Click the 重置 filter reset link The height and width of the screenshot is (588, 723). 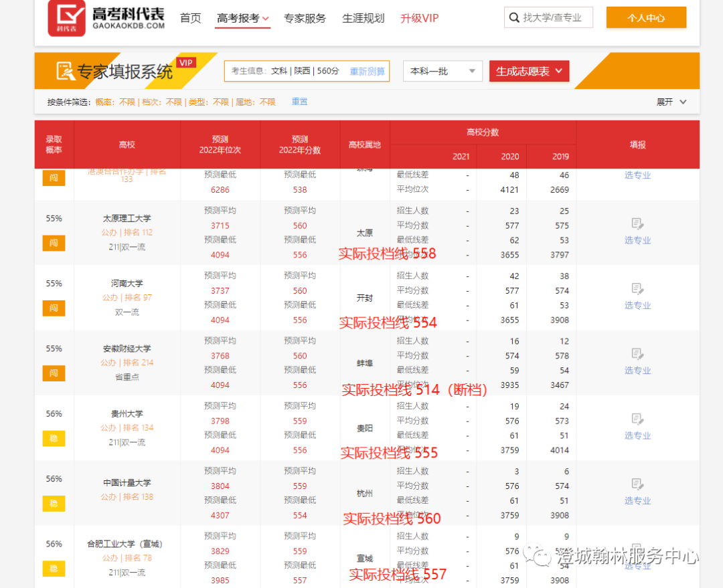click(300, 102)
